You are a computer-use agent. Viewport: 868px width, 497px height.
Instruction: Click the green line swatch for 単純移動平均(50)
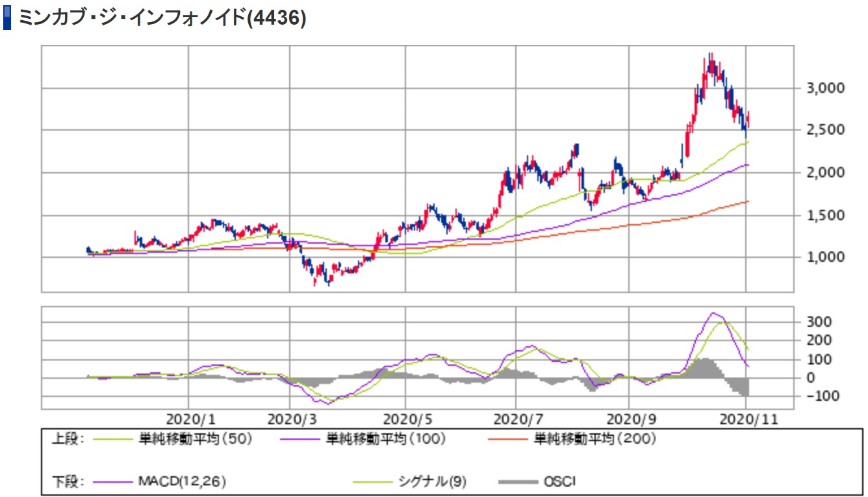click(113, 440)
